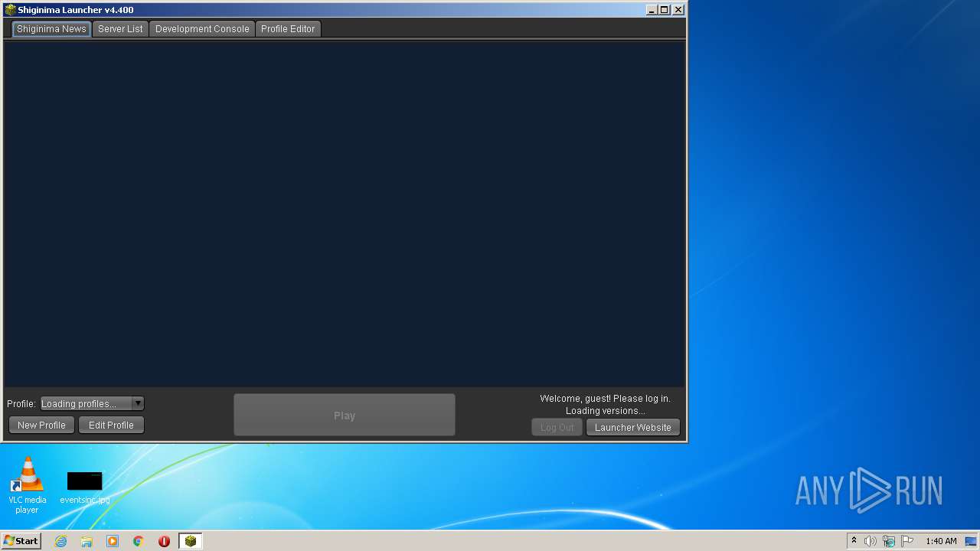Click "Welcome, guest! Please log in." text

(605, 399)
